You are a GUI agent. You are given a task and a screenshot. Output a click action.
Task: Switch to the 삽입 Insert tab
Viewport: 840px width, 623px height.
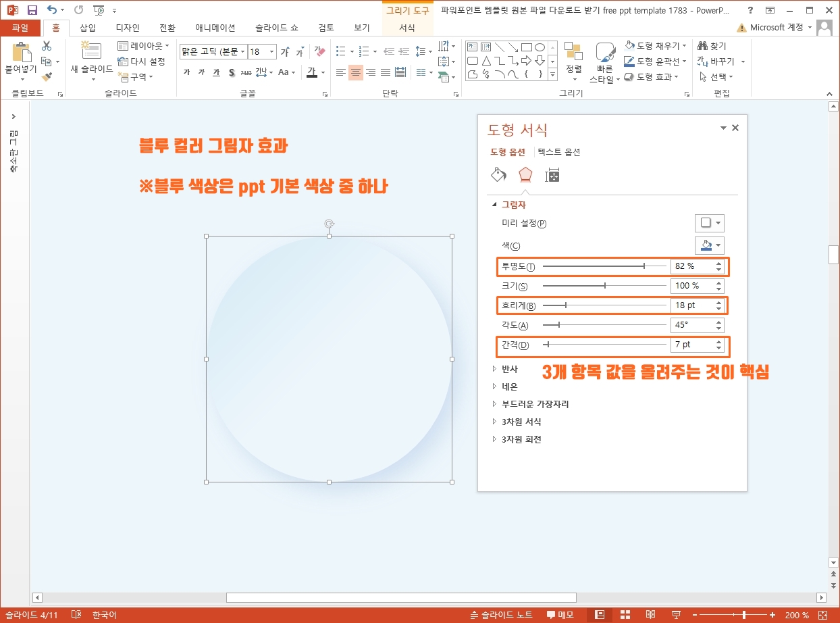(x=87, y=28)
